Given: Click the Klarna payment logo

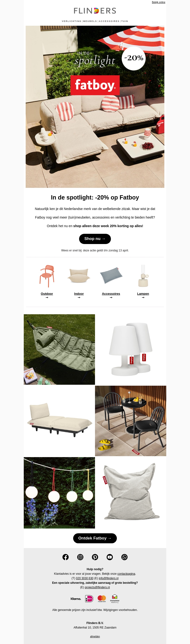Looking at the screenshot, I should 76,599.
